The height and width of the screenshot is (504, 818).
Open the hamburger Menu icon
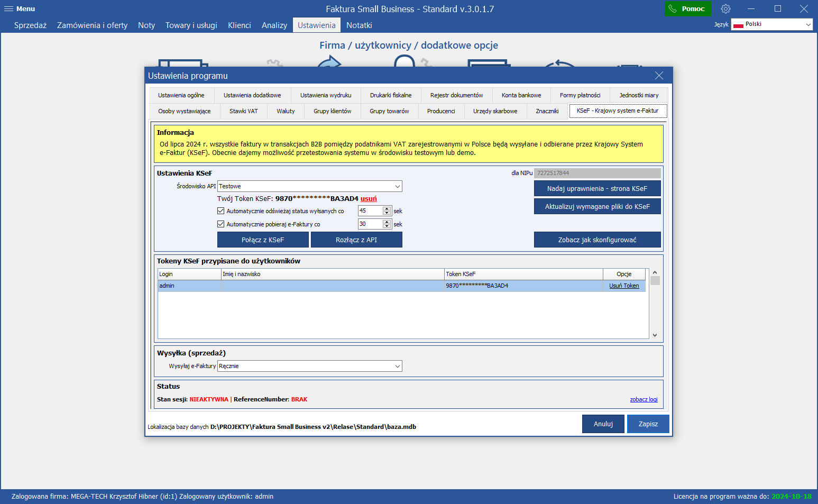point(8,9)
